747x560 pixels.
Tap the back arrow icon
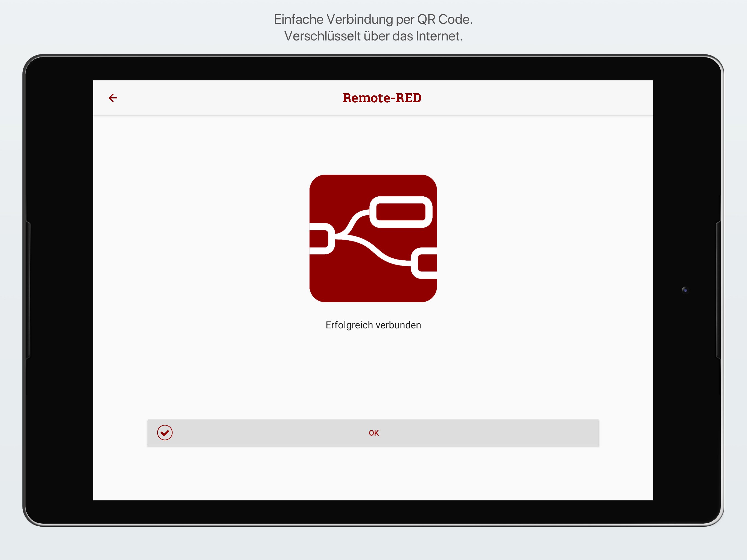tap(113, 98)
